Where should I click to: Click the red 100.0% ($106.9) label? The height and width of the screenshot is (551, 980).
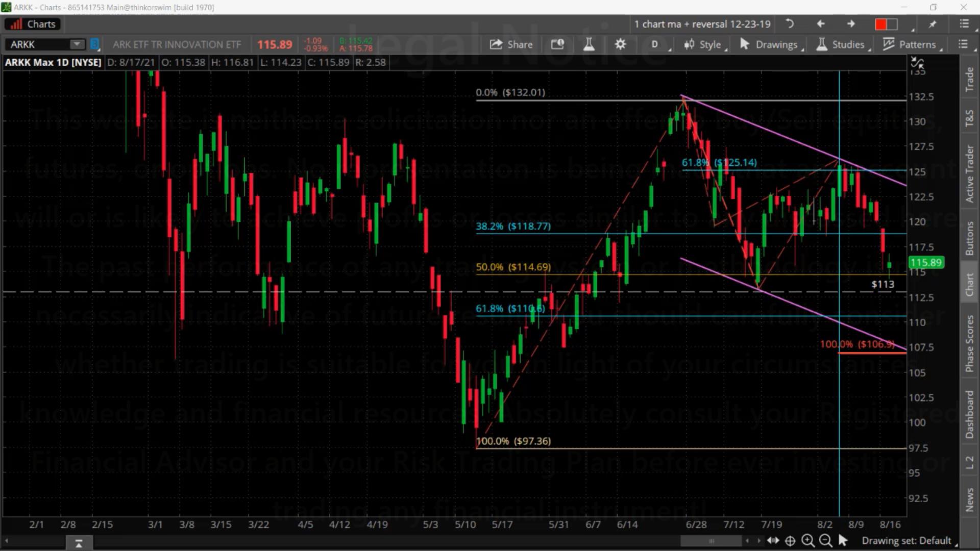coord(857,344)
